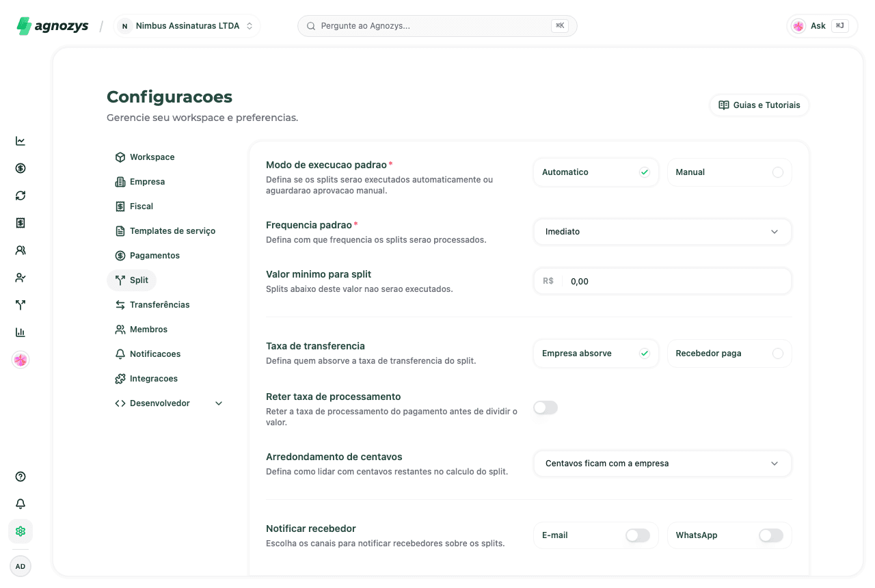
Task: Click the dollar icon beside Pagamentos
Action: coord(120,256)
